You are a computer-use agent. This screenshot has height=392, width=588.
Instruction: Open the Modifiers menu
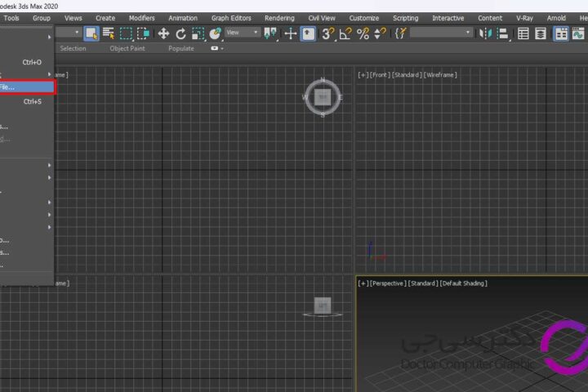click(142, 18)
